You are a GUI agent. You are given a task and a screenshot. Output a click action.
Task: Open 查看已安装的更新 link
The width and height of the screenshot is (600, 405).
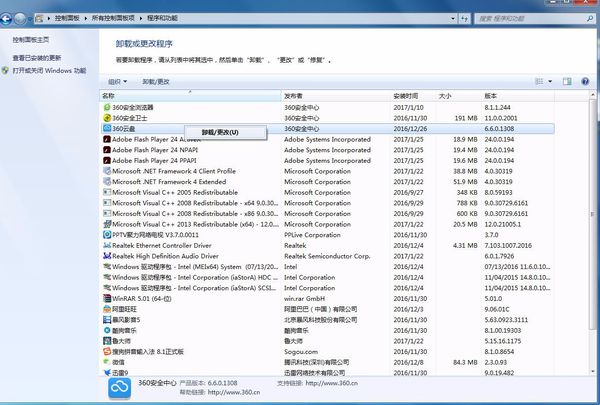click(37, 58)
